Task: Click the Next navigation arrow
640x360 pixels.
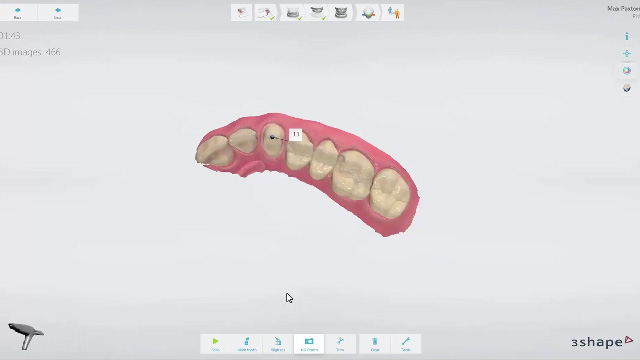Action: click(58, 13)
